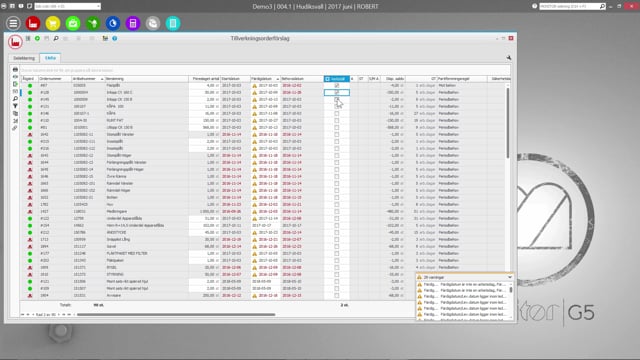Open the dark green Stock module icon
This screenshot has height=360, width=640.
tap(93, 23)
